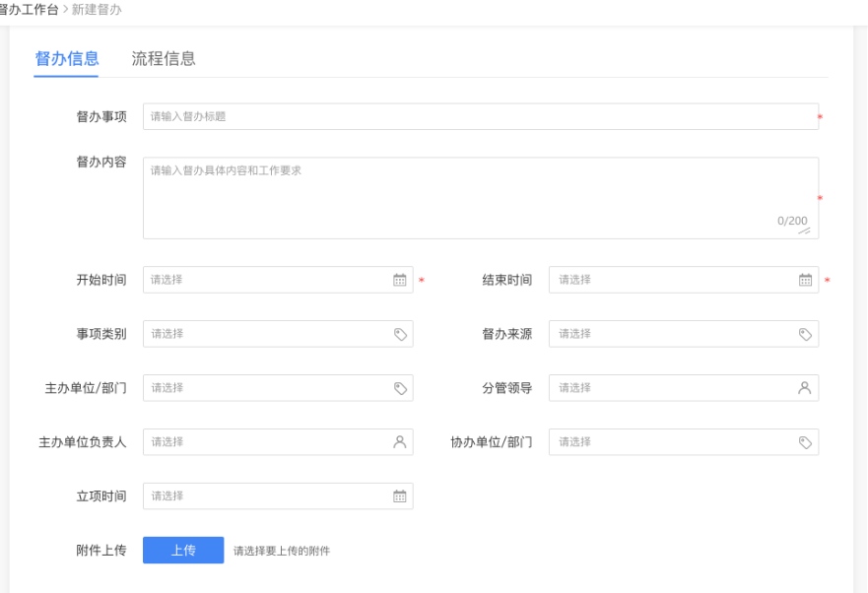Click tag icon in 协办单位/部门 field

tap(805, 442)
